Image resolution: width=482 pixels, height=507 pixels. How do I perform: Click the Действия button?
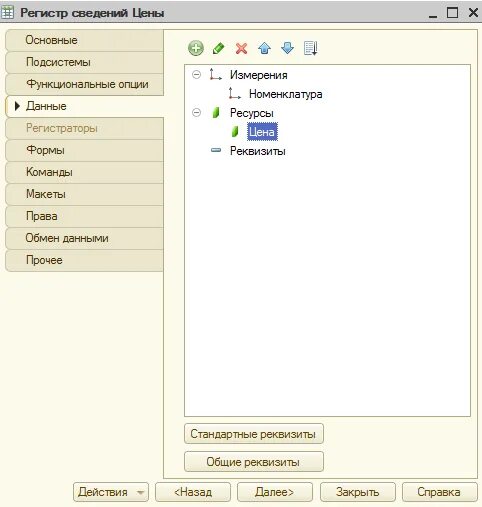pyautogui.click(x=111, y=492)
